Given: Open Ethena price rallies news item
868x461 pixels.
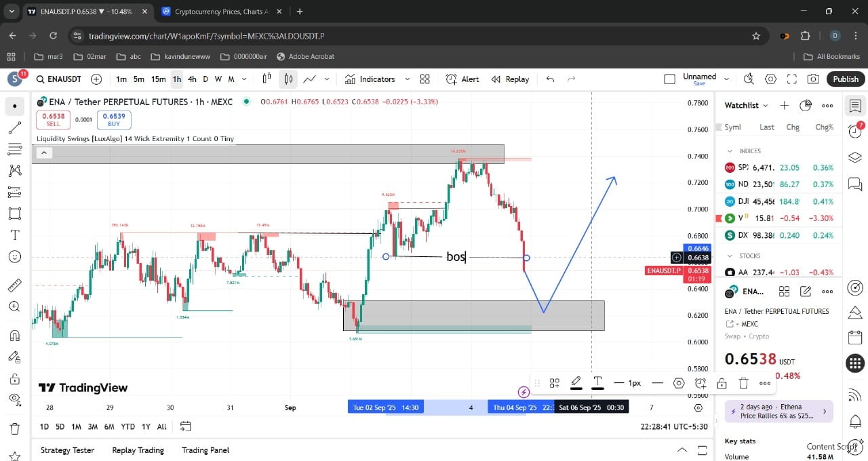Looking at the screenshot, I should click(x=778, y=412).
